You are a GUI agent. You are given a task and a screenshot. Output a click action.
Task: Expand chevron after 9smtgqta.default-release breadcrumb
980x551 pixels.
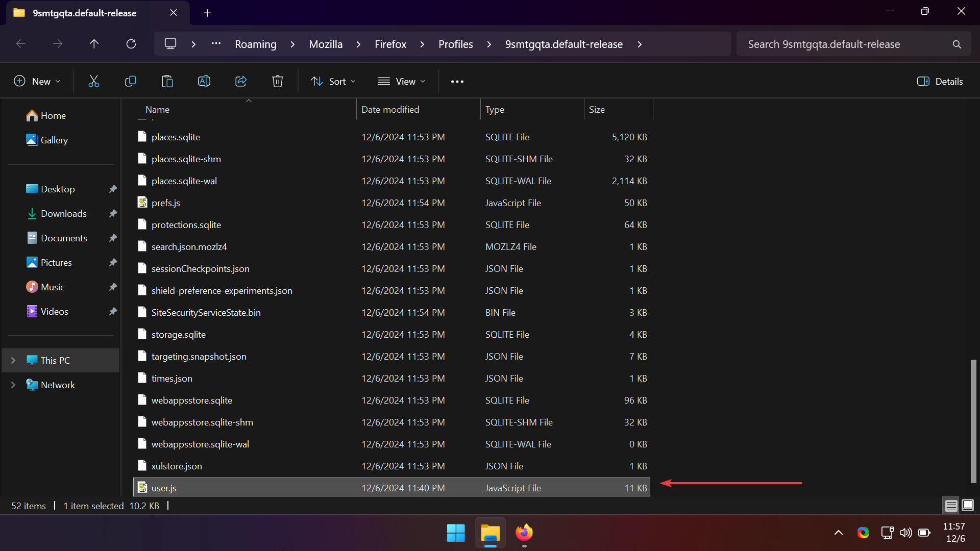[640, 44]
